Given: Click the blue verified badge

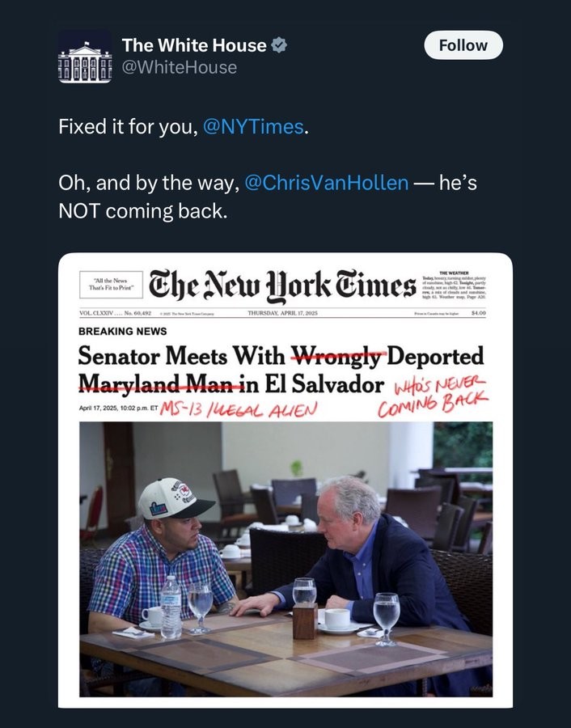Looking at the screenshot, I should (x=278, y=45).
